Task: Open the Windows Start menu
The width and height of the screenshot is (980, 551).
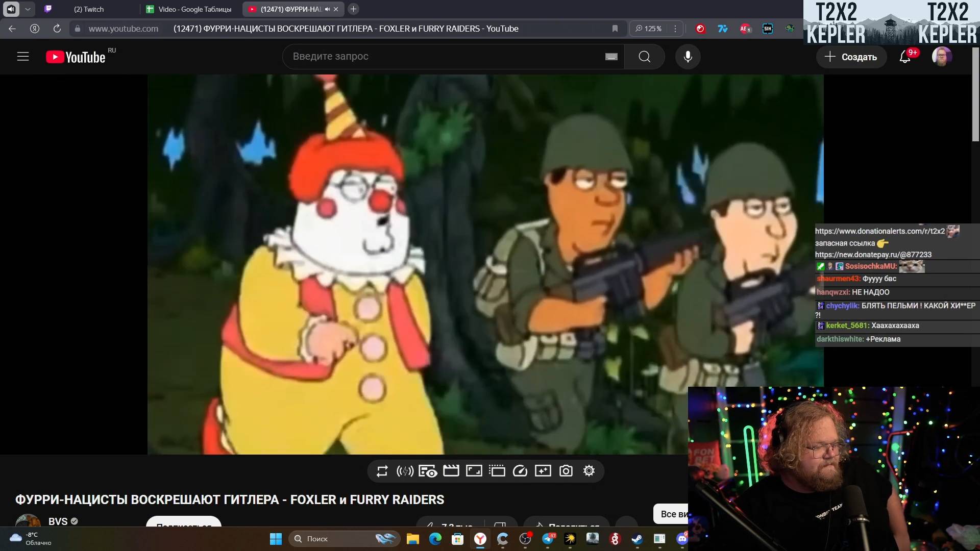Action: pos(276,539)
